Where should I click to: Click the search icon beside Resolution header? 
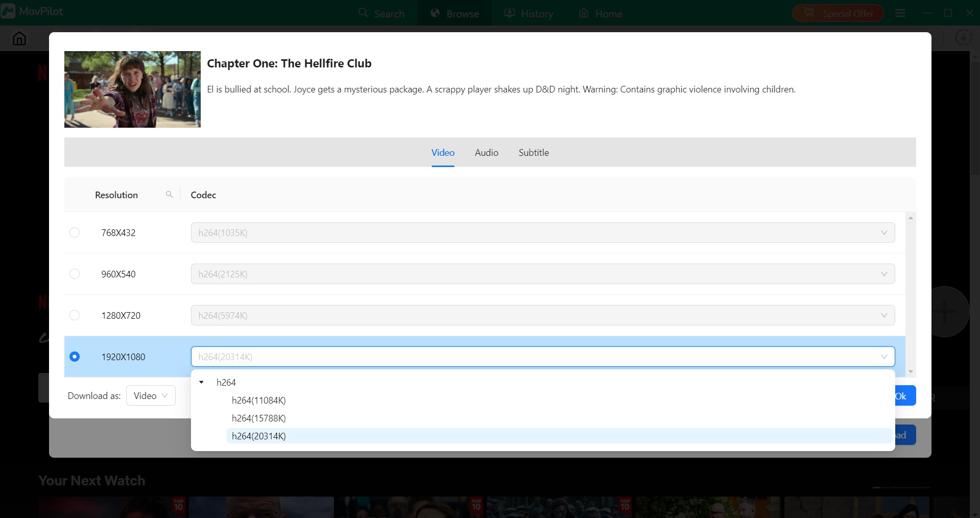tap(169, 194)
